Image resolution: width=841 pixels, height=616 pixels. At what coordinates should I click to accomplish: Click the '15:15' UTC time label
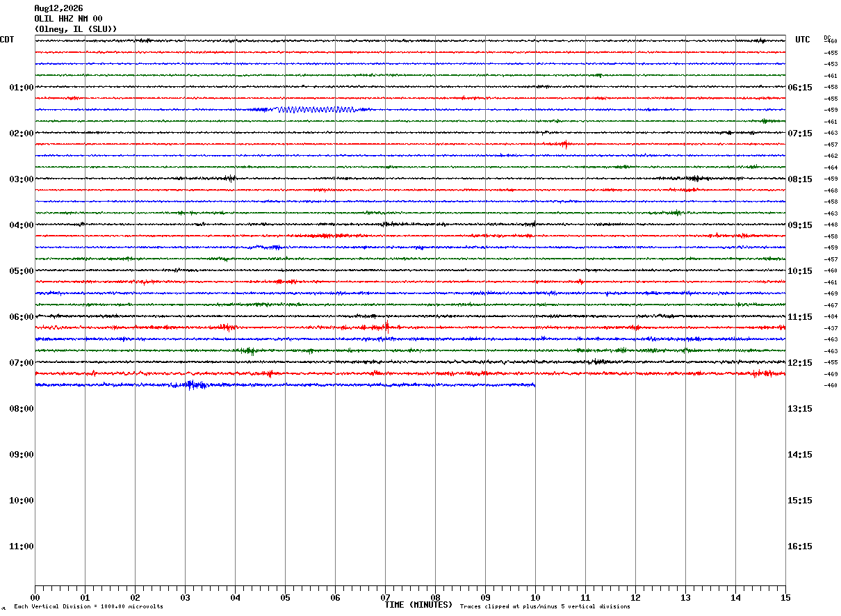click(800, 501)
